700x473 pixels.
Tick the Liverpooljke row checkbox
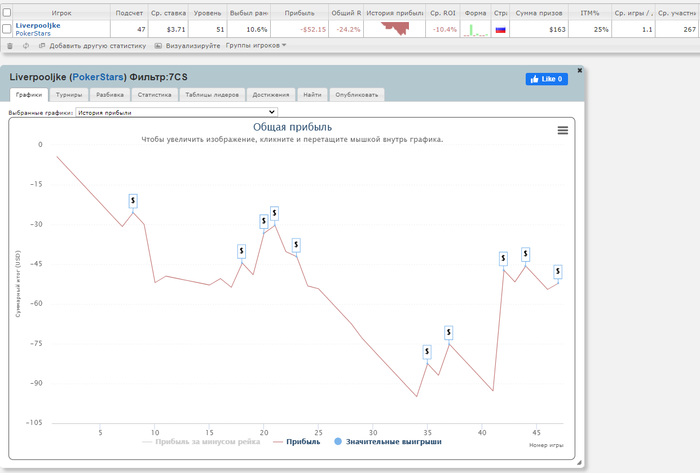click(7, 29)
